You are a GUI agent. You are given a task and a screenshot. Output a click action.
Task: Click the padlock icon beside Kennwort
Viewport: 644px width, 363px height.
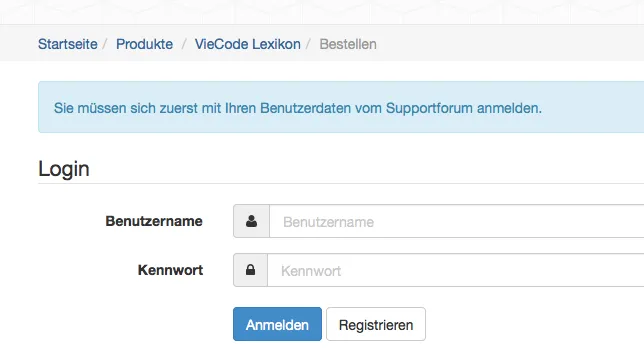tap(251, 270)
